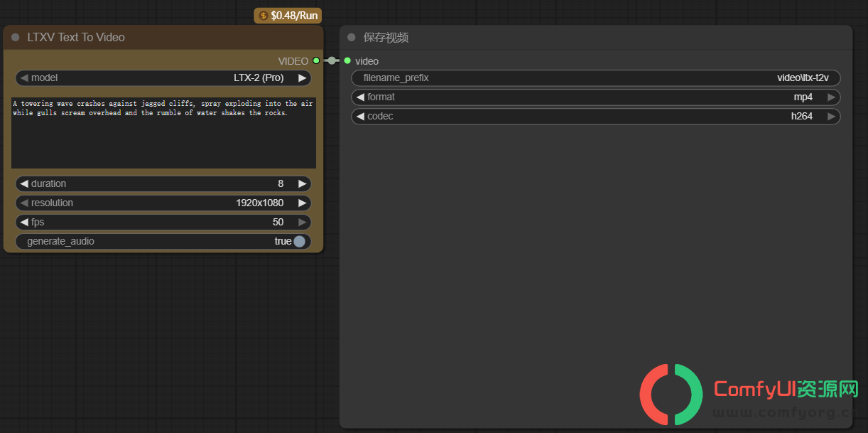Select next codec with right arrow
This screenshot has height=433, width=868.
(x=832, y=116)
